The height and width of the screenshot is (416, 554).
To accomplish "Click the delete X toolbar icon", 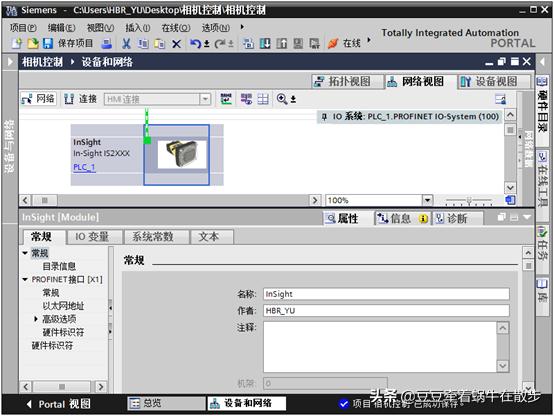I will [176, 44].
